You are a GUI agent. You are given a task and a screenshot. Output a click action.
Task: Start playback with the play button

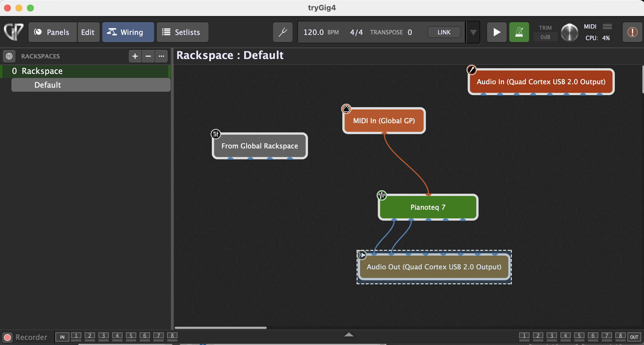pyautogui.click(x=497, y=32)
